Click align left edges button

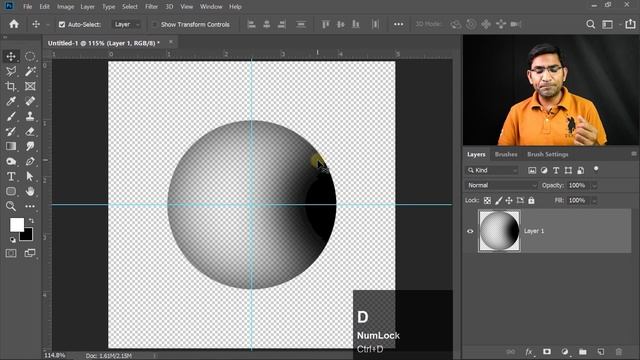[x=251, y=24]
